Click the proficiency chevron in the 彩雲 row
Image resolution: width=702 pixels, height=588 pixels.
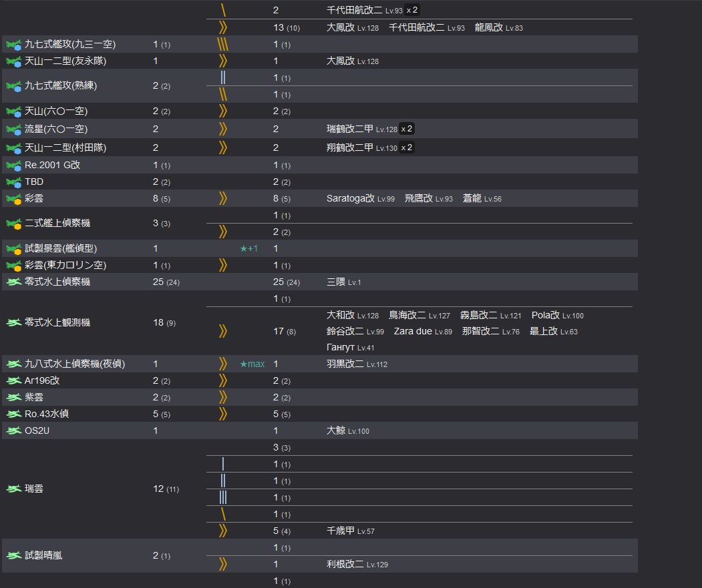(223, 199)
